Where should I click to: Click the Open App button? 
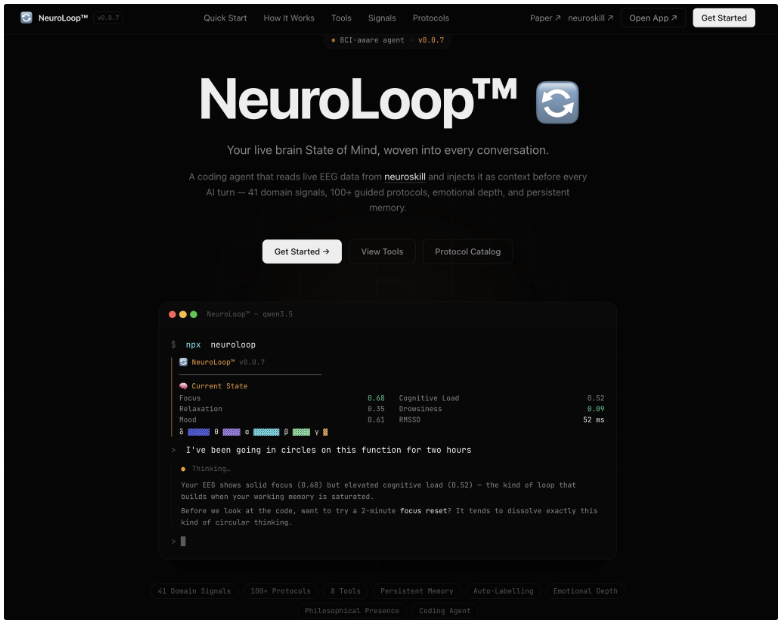pyautogui.click(x=653, y=18)
